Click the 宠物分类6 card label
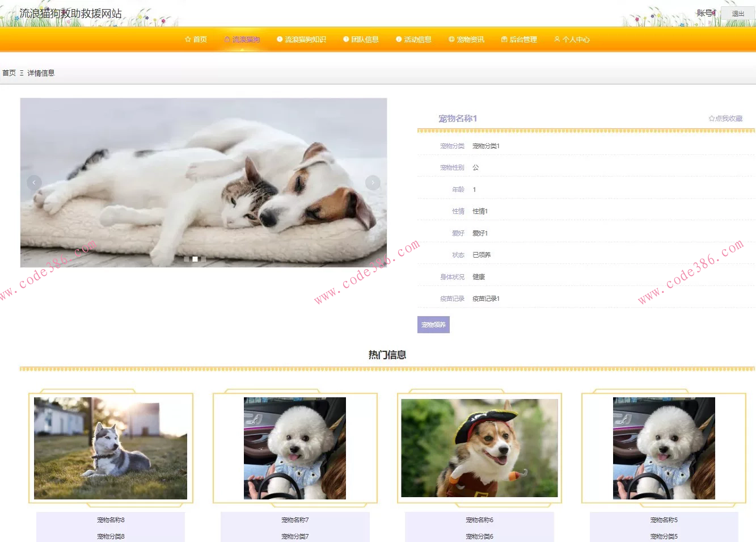The image size is (756, 542). 479,536
